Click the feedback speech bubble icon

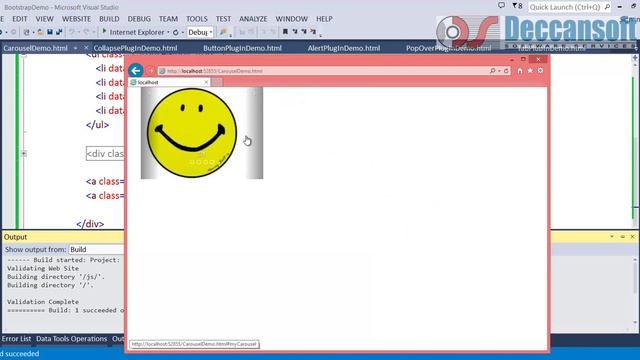click(x=501, y=5)
